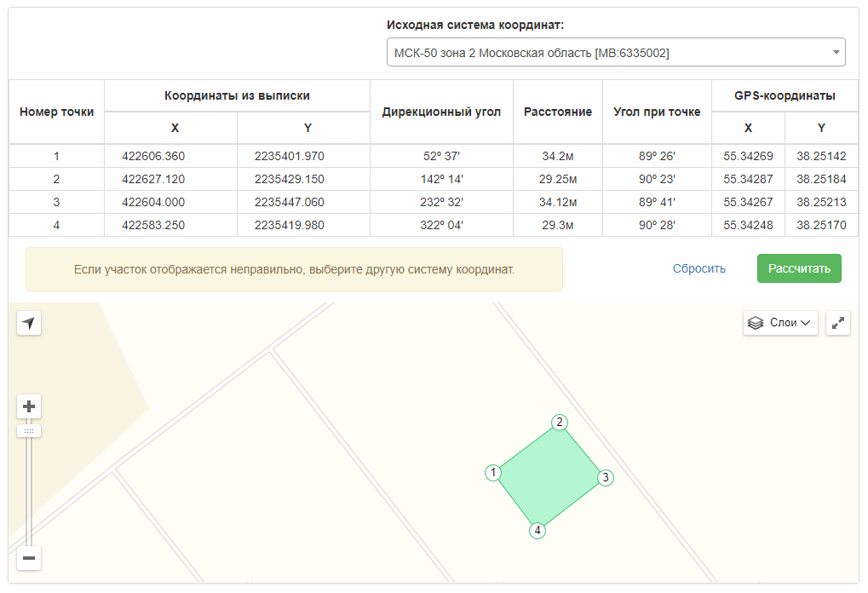Click the Сбросить reset link
Viewport: 868px width, 593px height.
point(698,268)
